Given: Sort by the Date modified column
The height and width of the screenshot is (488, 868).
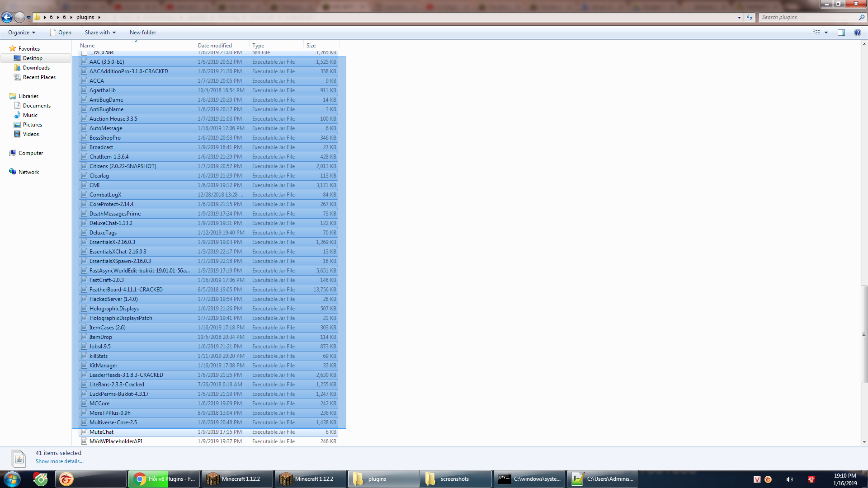Looking at the screenshot, I should [215, 46].
